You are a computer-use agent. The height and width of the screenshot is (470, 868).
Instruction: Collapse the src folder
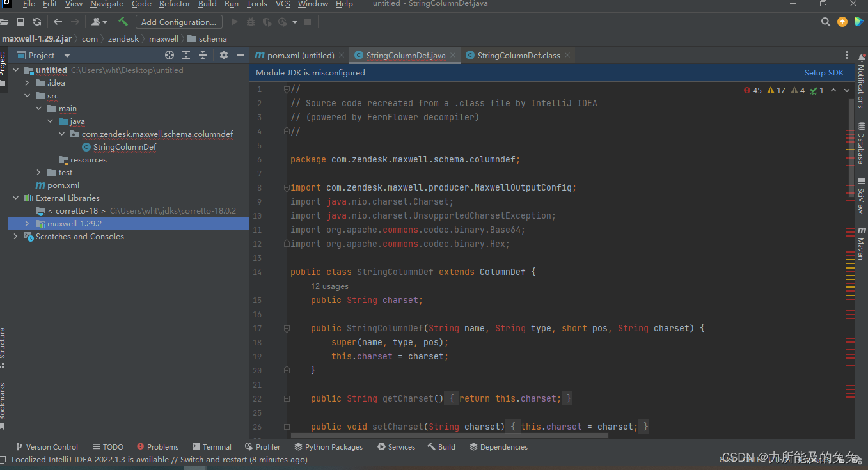tap(27, 95)
